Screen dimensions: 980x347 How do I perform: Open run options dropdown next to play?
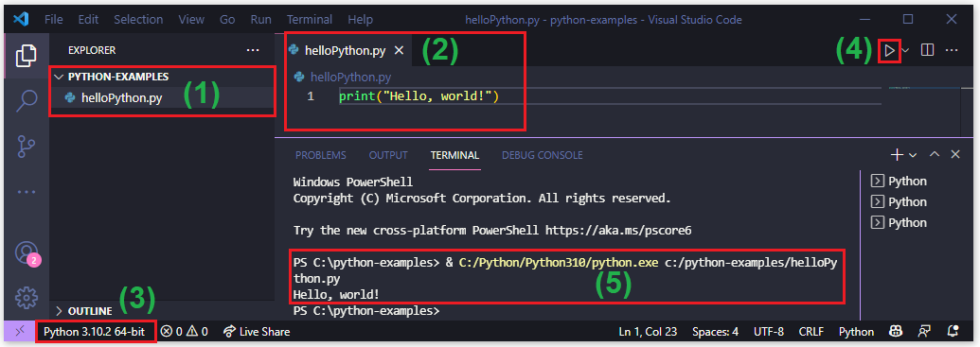pyautogui.click(x=905, y=50)
